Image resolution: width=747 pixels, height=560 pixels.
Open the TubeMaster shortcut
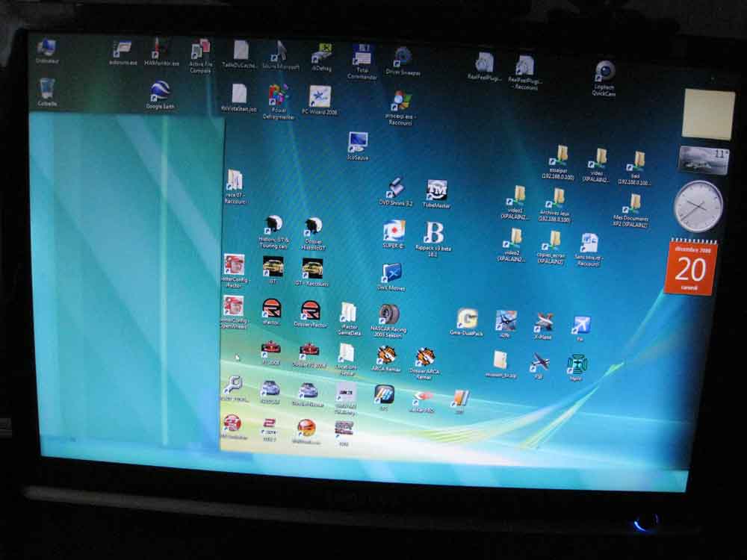(436, 194)
